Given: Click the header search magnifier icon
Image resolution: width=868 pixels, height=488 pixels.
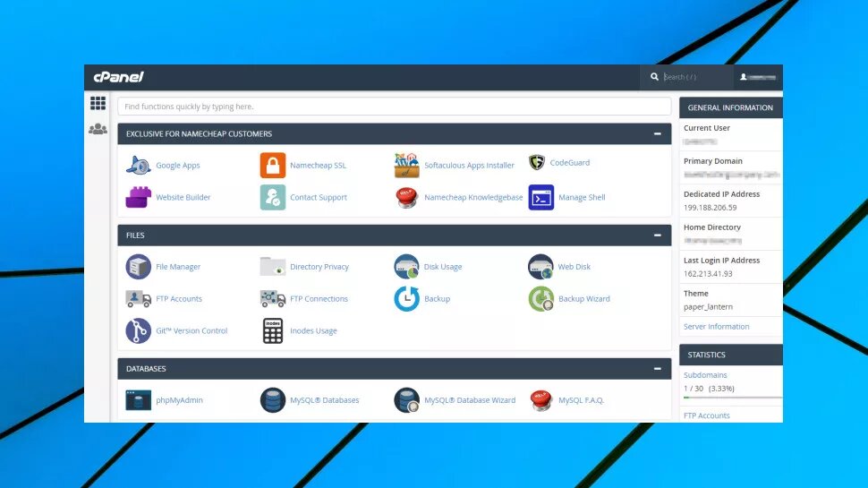Looking at the screenshot, I should coord(654,77).
